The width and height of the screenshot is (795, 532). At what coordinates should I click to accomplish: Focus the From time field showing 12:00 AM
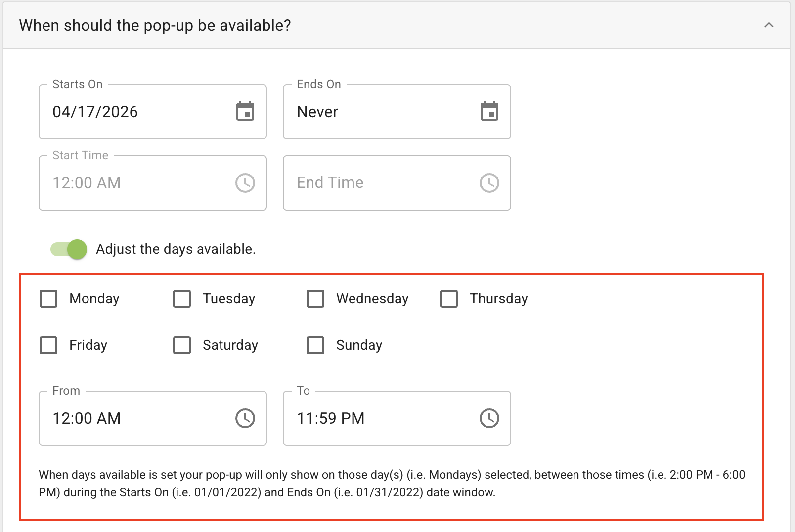coord(133,419)
